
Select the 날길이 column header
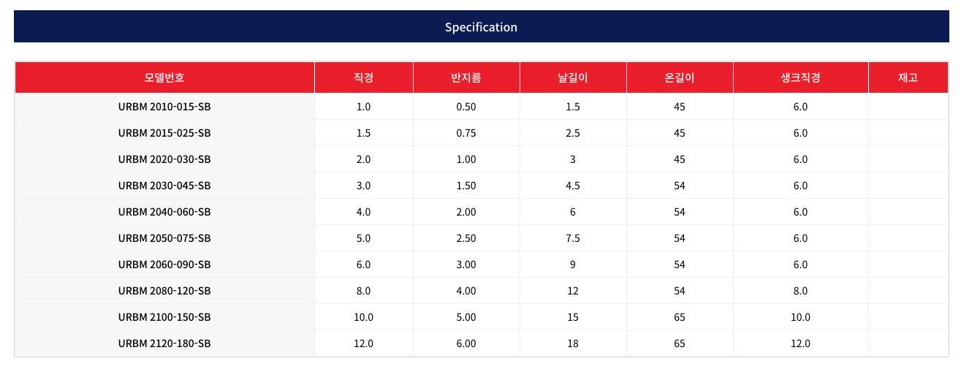(x=573, y=77)
